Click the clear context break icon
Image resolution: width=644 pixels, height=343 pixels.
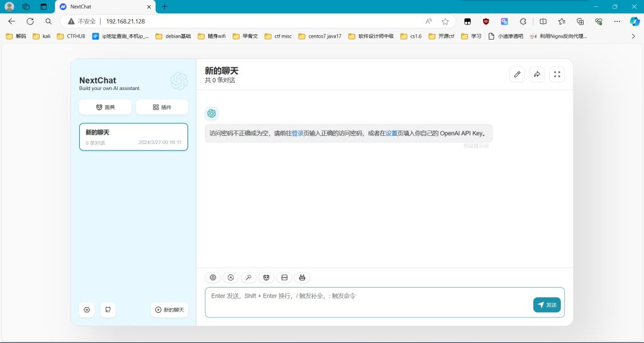(x=284, y=278)
